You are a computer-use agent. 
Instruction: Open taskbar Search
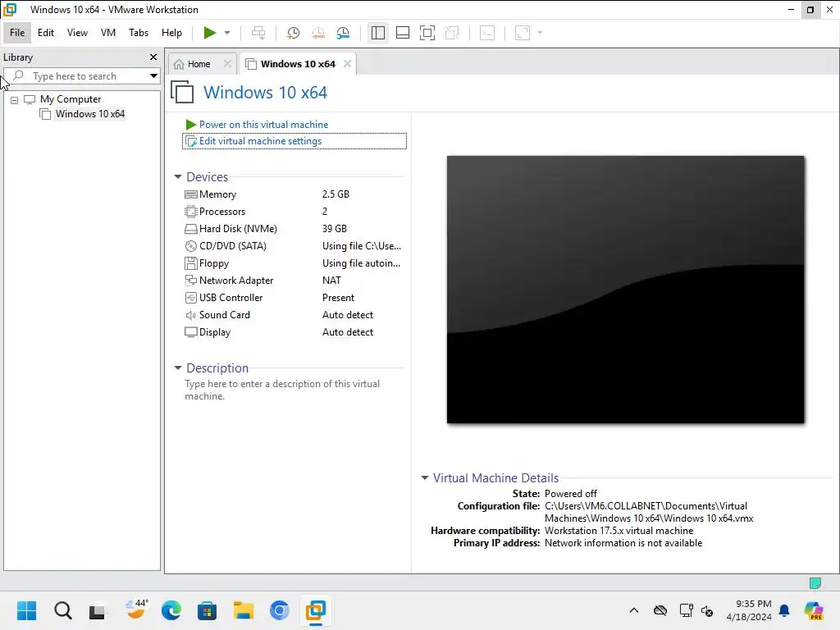coord(62,610)
